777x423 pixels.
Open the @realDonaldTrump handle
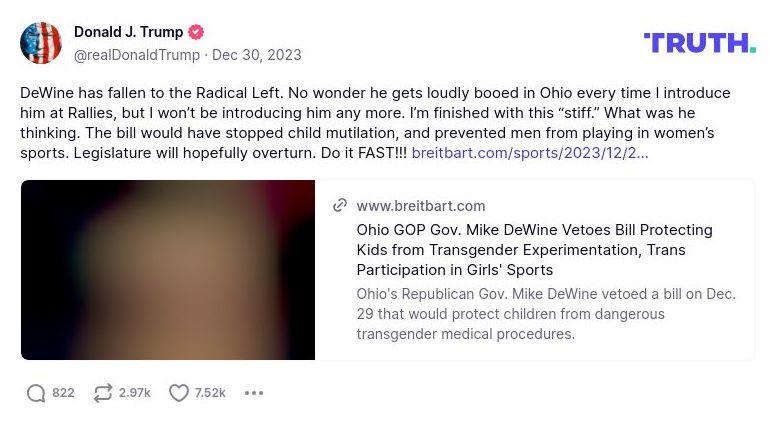pyautogui.click(x=137, y=55)
